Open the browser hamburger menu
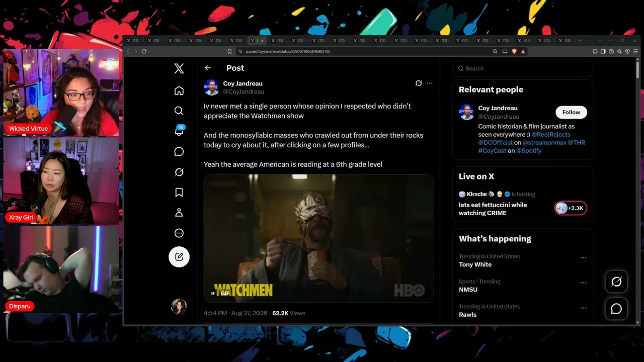 (636, 51)
